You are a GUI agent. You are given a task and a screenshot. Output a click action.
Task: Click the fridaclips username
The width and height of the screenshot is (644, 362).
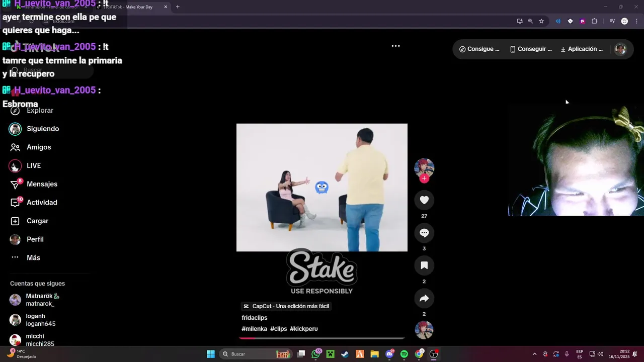point(255,318)
